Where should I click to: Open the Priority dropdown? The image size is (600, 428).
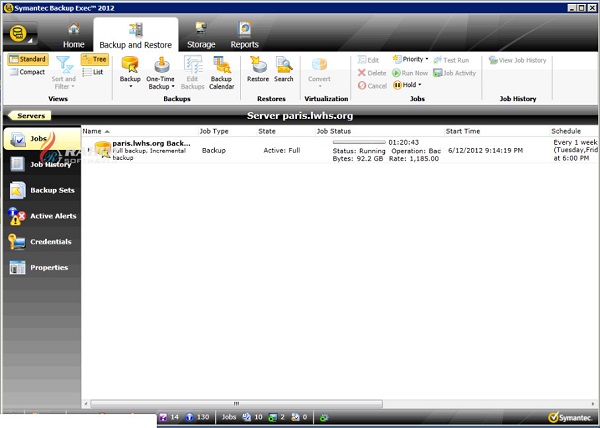click(x=411, y=59)
